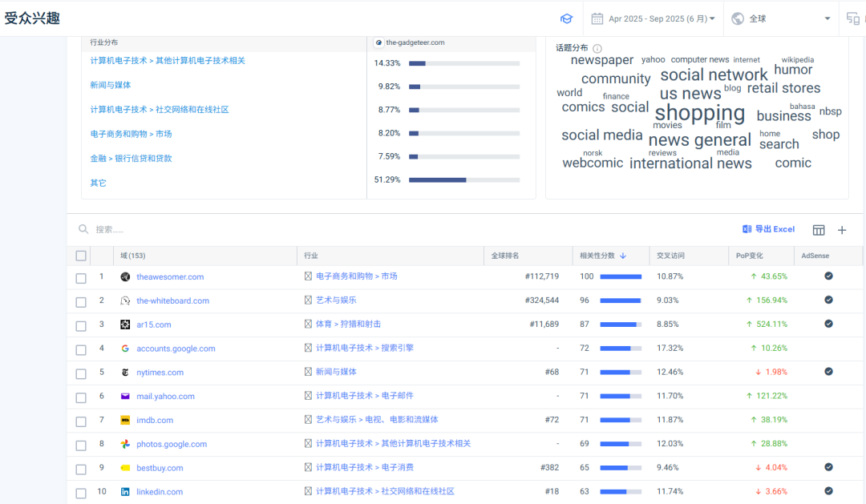
Task: Sort by 域(153) column header
Action: (133, 256)
